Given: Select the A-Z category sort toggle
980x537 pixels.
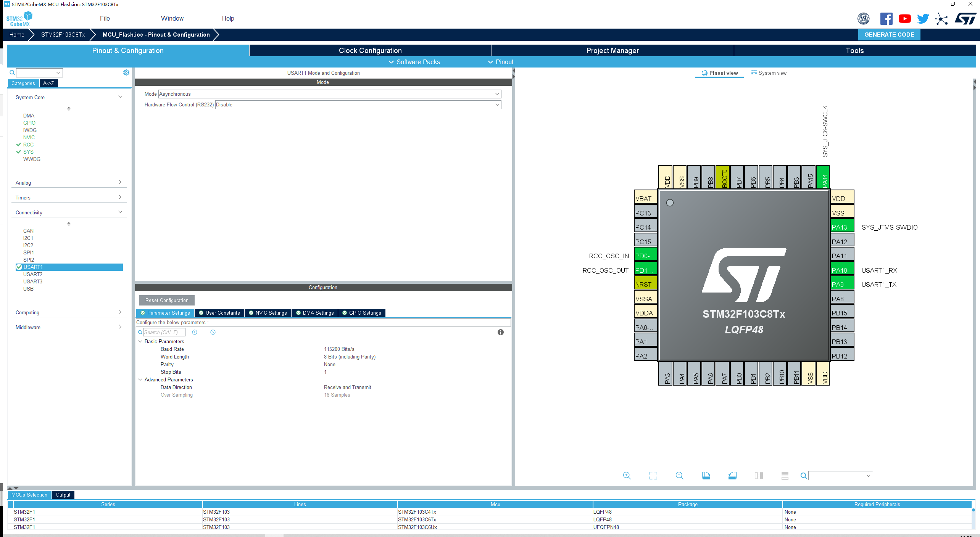Looking at the screenshot, I should point(48,83).
